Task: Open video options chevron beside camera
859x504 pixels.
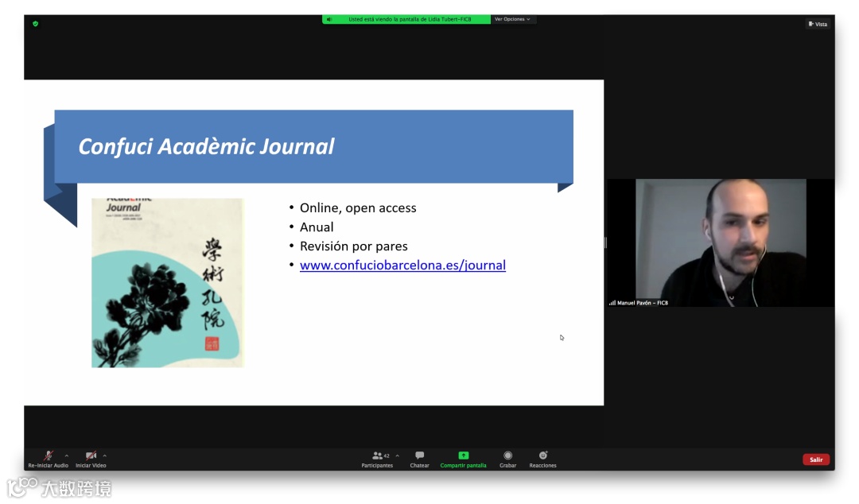Action: [105, 456]
